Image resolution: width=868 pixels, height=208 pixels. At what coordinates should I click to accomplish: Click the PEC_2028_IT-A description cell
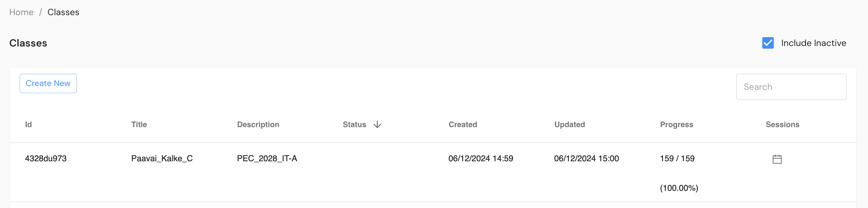pyautogui.click(x=267, y=158)
